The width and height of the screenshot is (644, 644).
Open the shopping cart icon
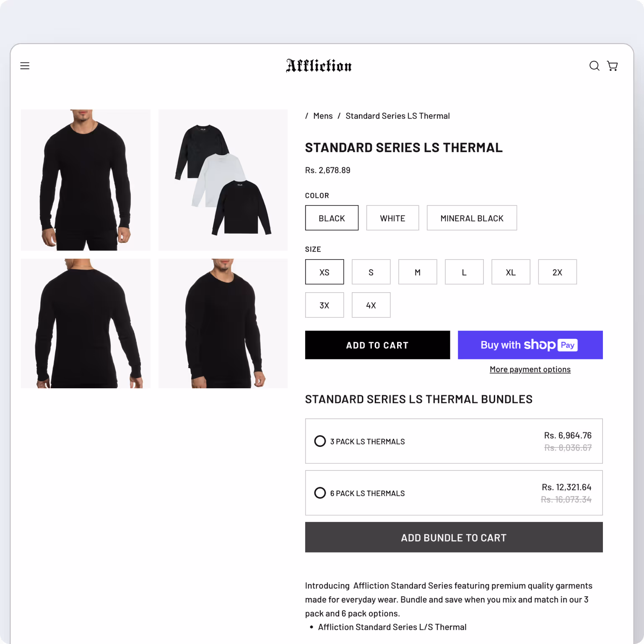613,66
